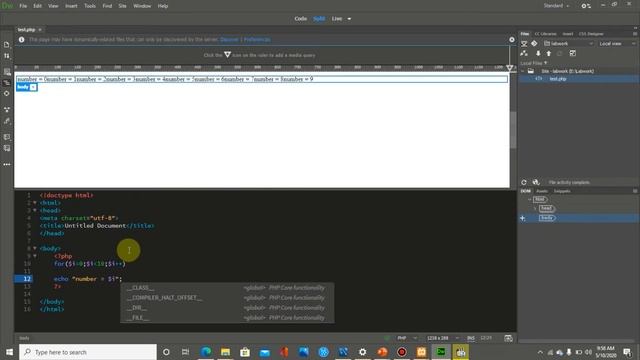Open the Find menu
Image resolution: width=640 pixels, height=360 pixels.
[107, 6]
